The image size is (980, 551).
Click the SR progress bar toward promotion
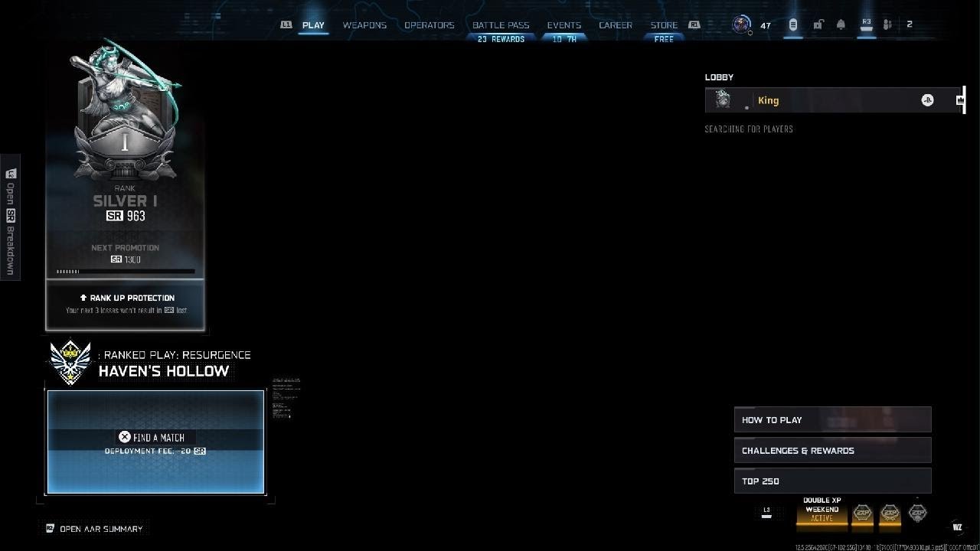pos(126,271)
